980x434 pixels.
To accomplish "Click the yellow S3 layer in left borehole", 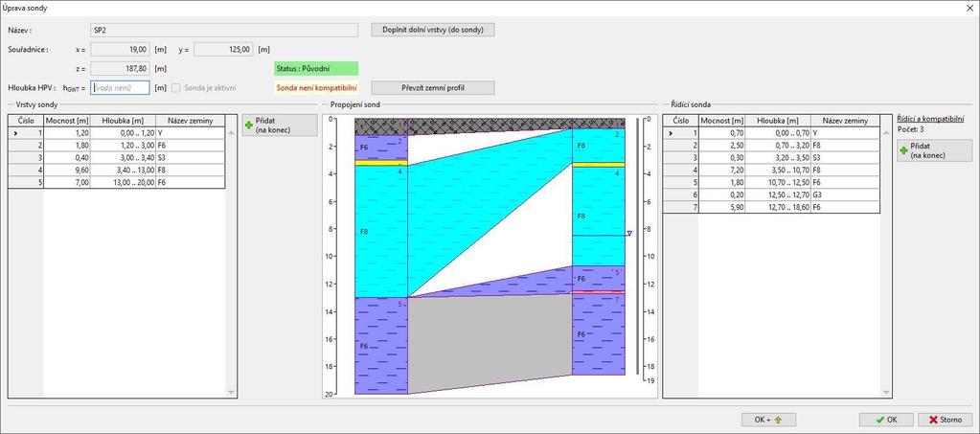I will (x=381, y=163).
